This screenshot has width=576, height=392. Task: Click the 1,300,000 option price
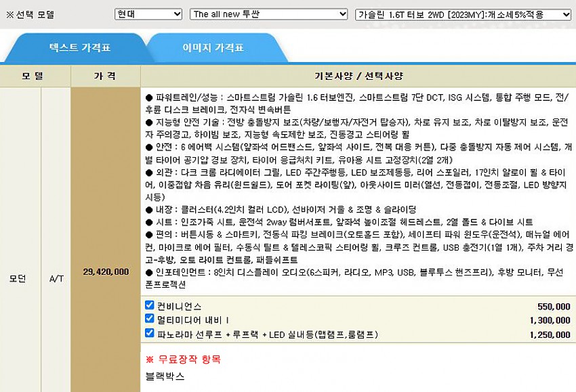[550, 320]
